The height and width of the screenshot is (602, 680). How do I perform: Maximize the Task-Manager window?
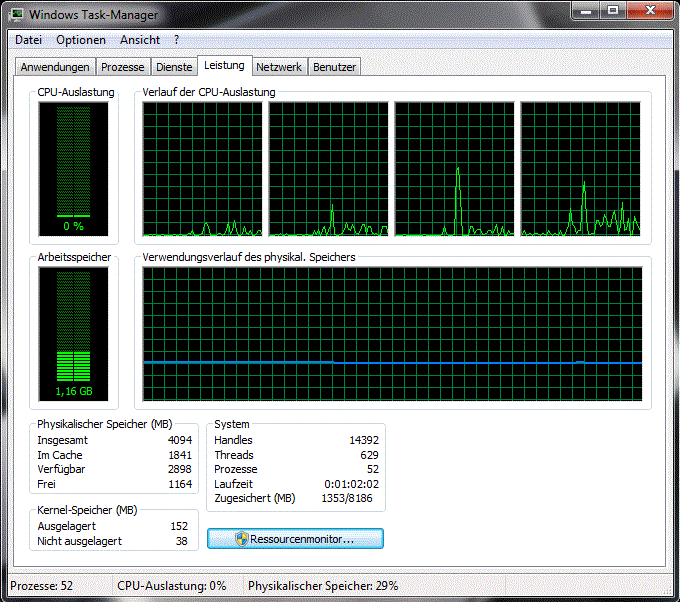612,10
